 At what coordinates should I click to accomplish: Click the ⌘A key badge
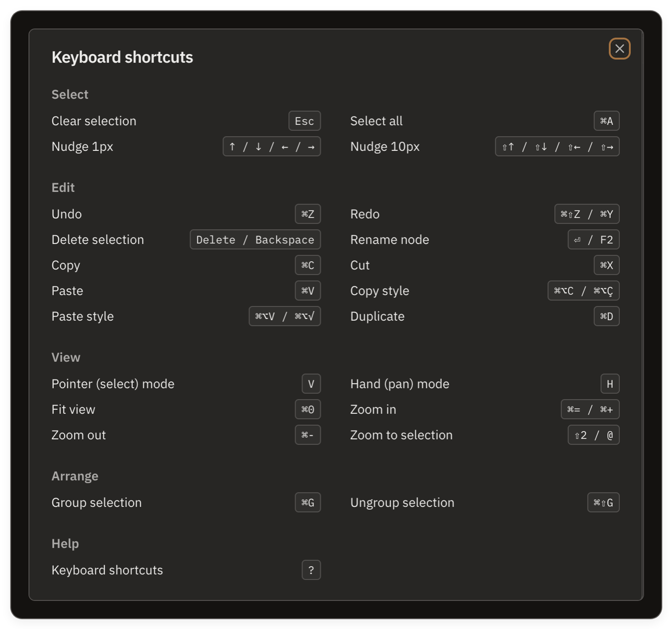click(x=606, y=121)
